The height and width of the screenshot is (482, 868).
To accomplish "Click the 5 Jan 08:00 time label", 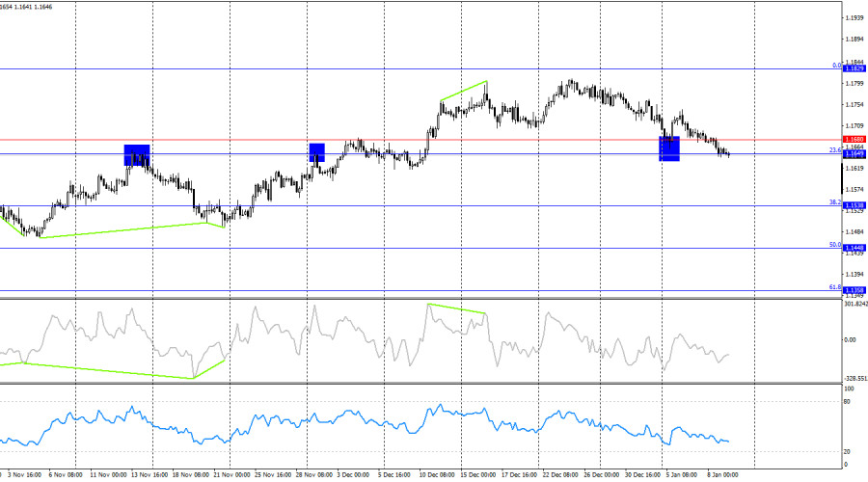I will 682,475.
